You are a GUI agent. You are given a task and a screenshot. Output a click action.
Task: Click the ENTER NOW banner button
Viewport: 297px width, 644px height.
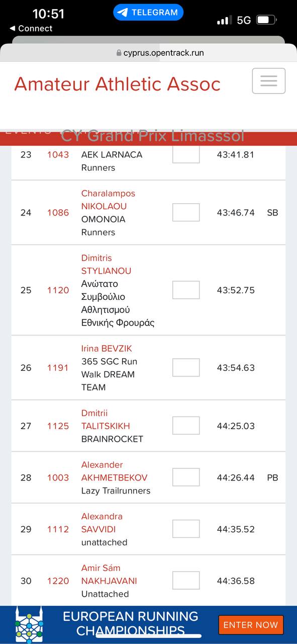251,624
